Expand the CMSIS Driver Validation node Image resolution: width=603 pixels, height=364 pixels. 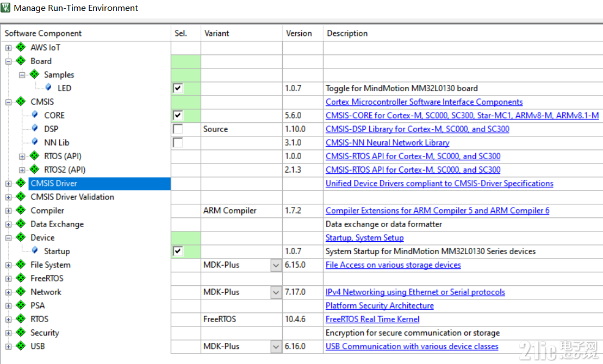[9, 197]
